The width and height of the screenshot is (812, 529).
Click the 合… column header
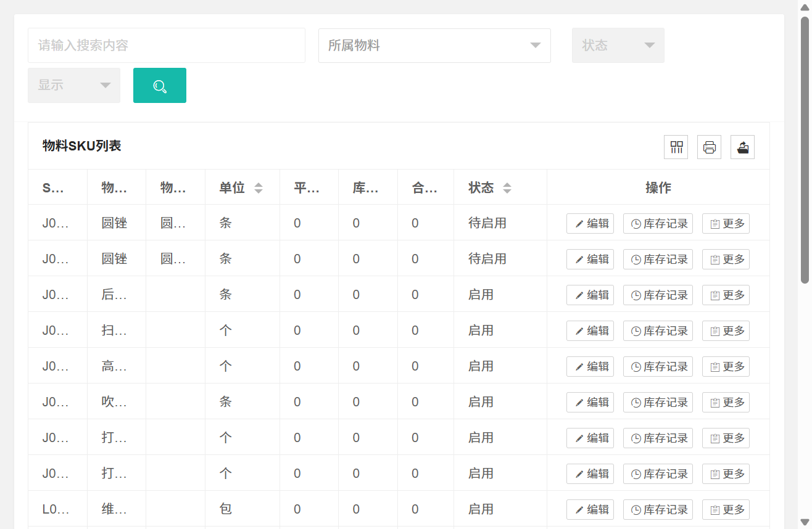click(426, 187)
